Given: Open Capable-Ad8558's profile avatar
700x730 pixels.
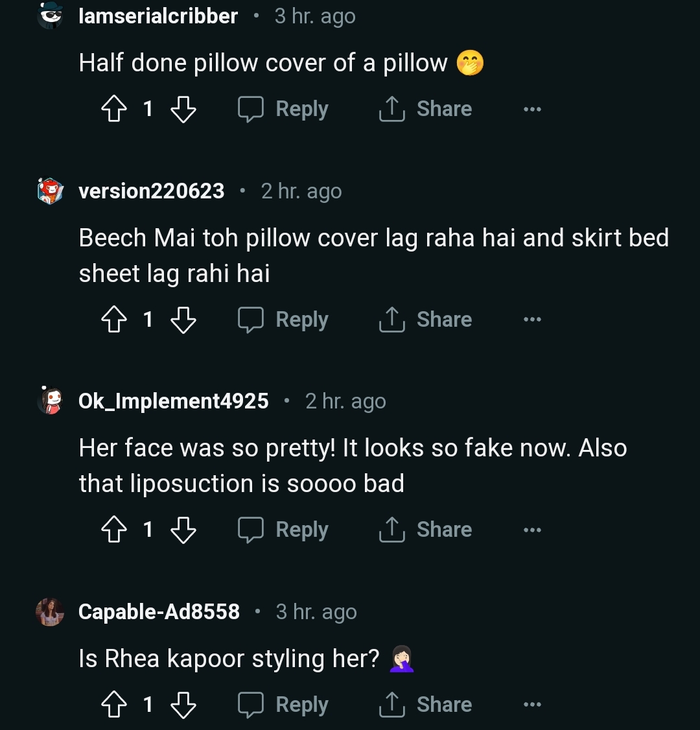Looking at the screenshot, I should point(50,612).
